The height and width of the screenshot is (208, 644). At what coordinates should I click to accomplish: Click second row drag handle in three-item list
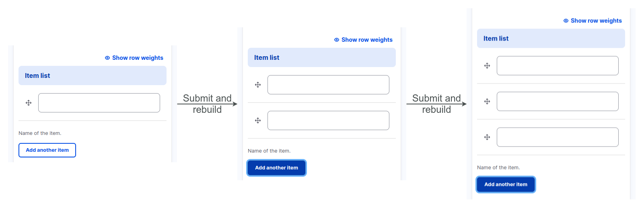point(487,102)
